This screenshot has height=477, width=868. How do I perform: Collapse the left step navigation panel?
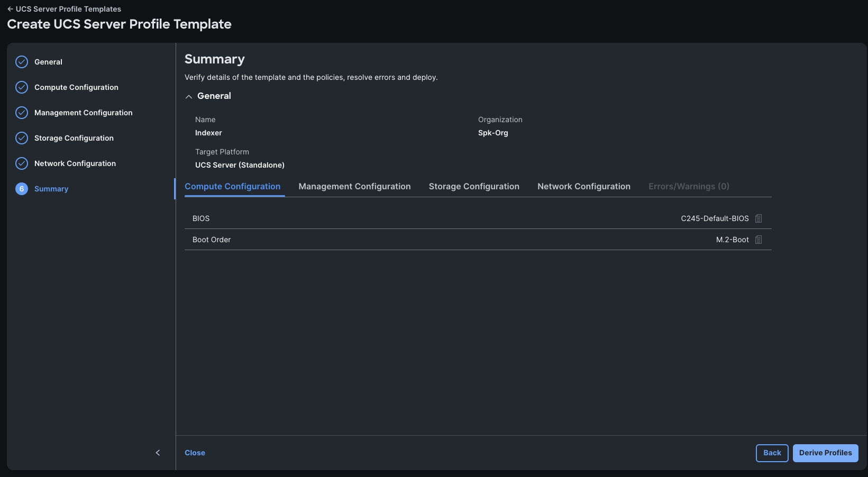point(157,453)
